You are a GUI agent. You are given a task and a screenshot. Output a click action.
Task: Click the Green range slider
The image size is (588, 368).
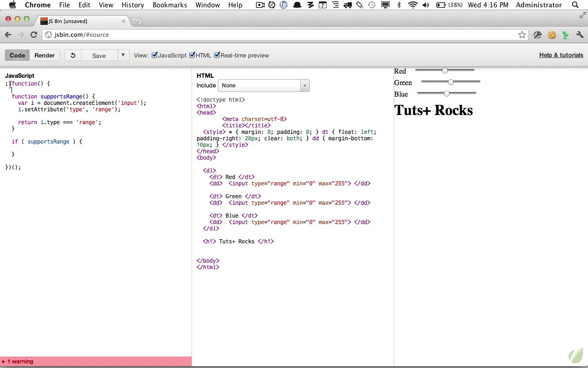451,82
